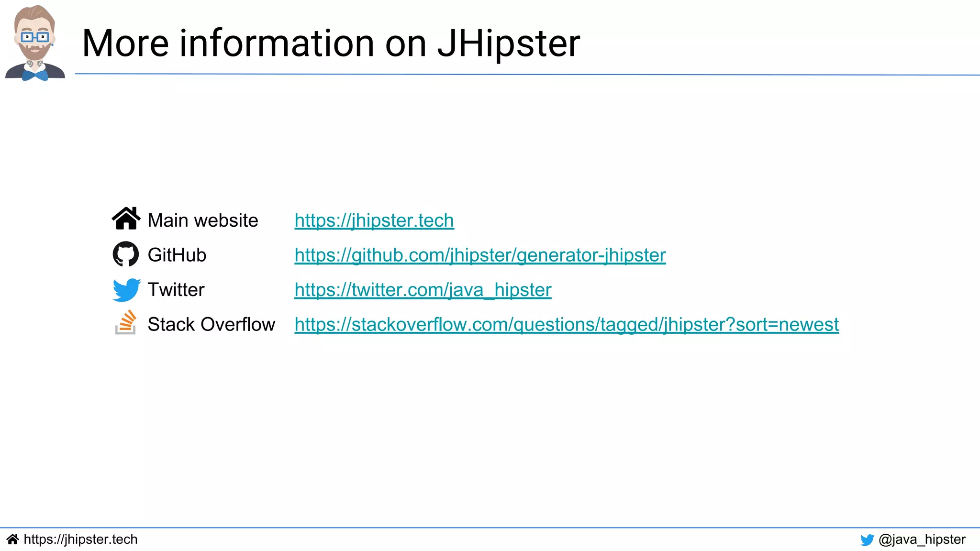
Task: Open the twitter.com/java_hipster link
Action: coord(423,290)
